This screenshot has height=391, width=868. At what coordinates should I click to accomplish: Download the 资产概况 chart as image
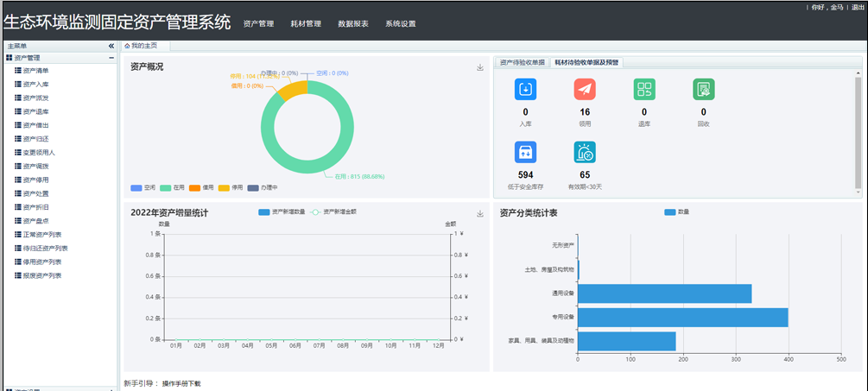[480, 67]
